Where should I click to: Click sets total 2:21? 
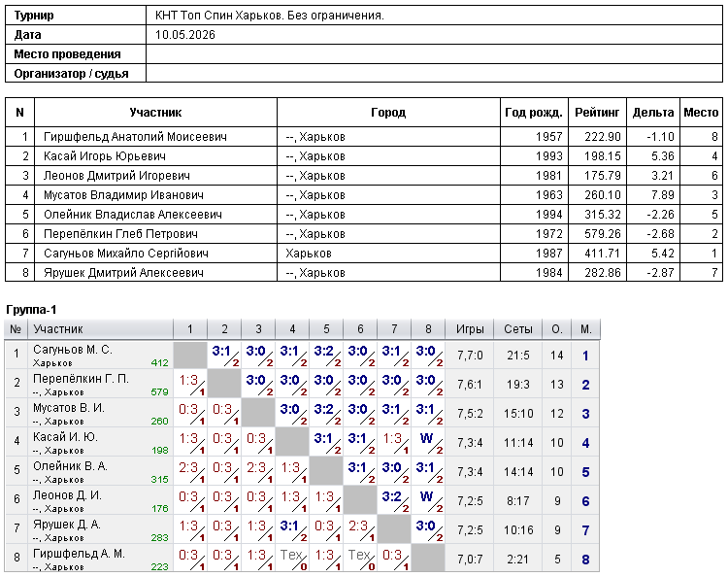518,560
